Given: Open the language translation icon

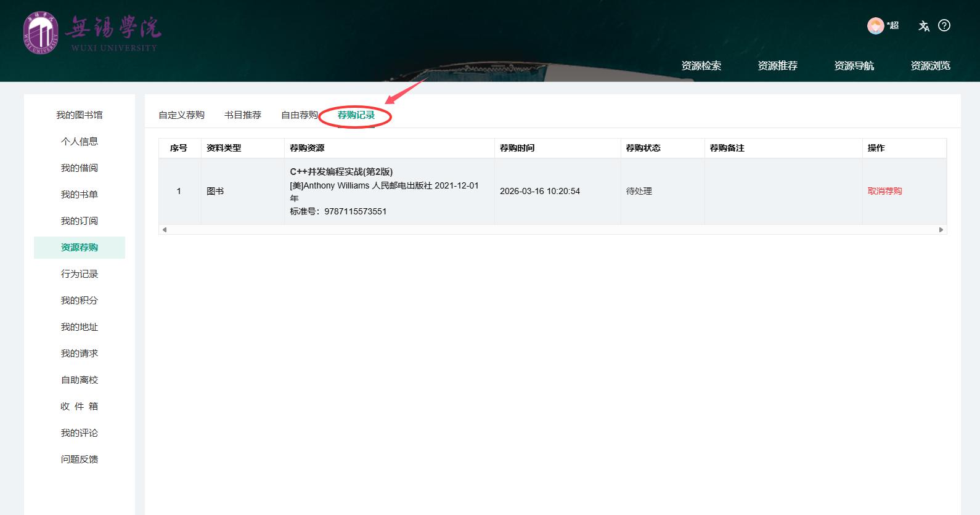Looking at the screenshot, I should point(923,26).
